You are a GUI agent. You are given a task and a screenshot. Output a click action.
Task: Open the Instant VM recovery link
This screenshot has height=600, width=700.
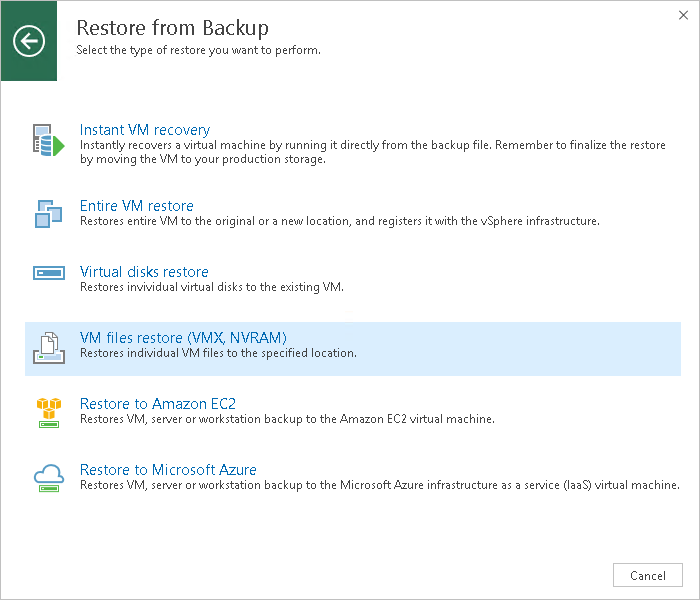[x=145, y=130]
